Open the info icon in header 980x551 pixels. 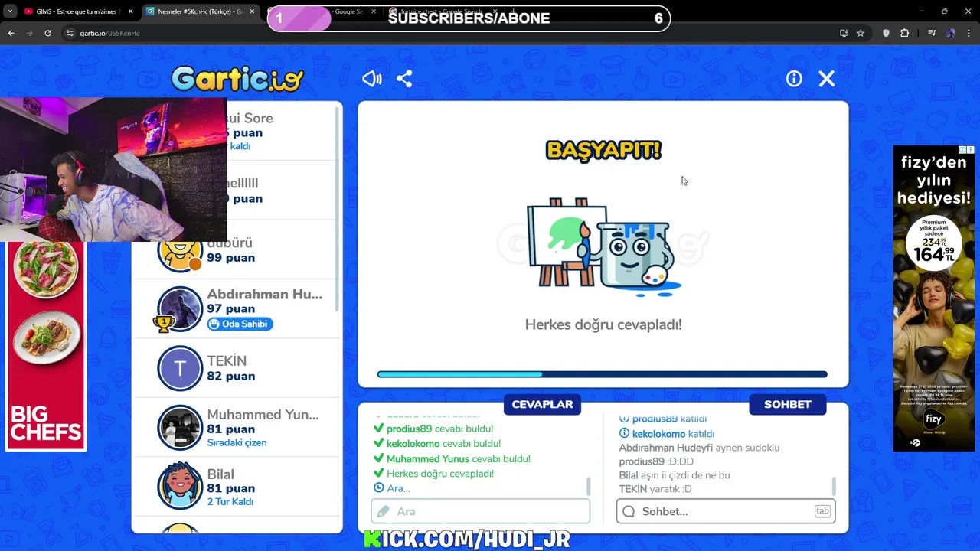(794, 79)
